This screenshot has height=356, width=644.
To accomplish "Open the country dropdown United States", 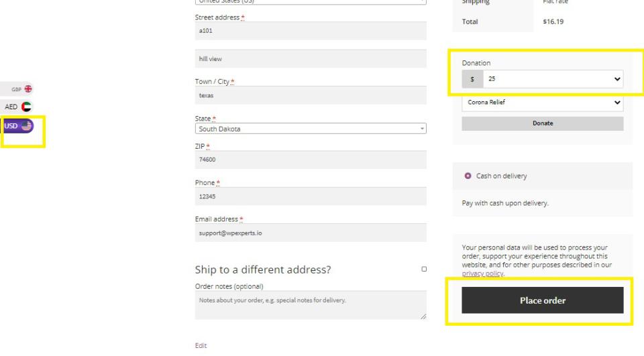I will pyautogui.click(x=310, y=2).
